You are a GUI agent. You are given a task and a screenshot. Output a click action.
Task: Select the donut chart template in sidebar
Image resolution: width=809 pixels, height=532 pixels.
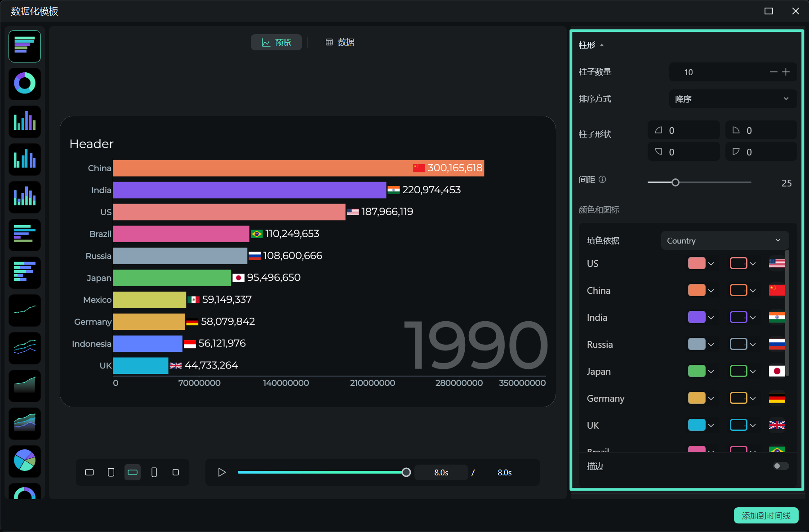coord(25,84)
